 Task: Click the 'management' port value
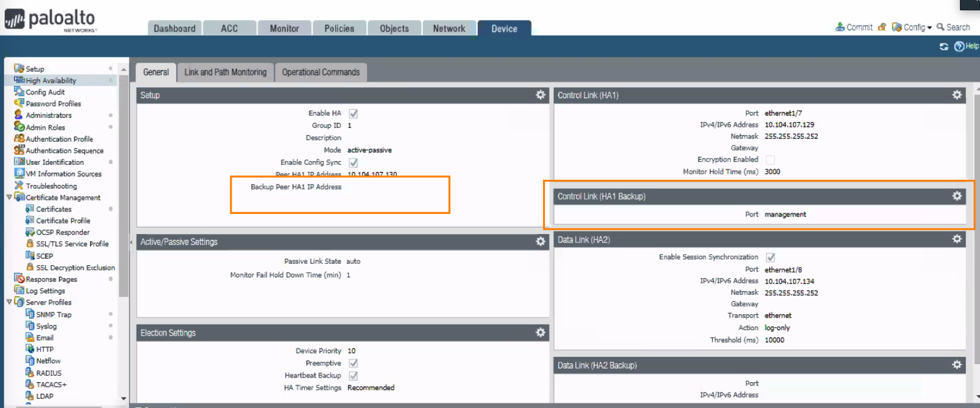point(785,214)
